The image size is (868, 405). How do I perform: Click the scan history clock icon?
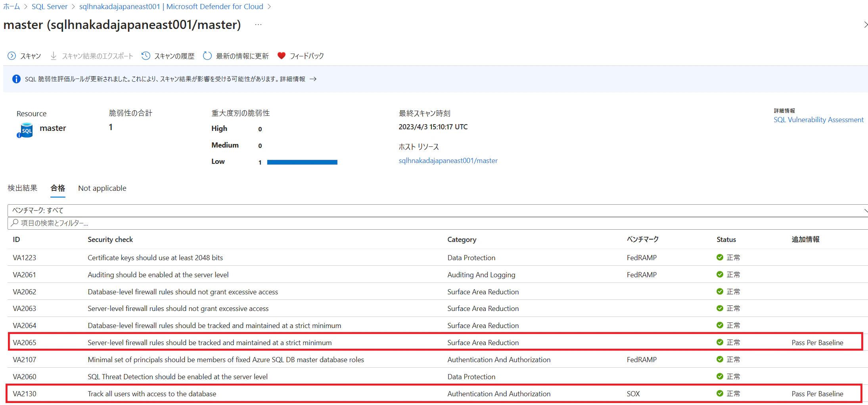(x=146, y=56)
